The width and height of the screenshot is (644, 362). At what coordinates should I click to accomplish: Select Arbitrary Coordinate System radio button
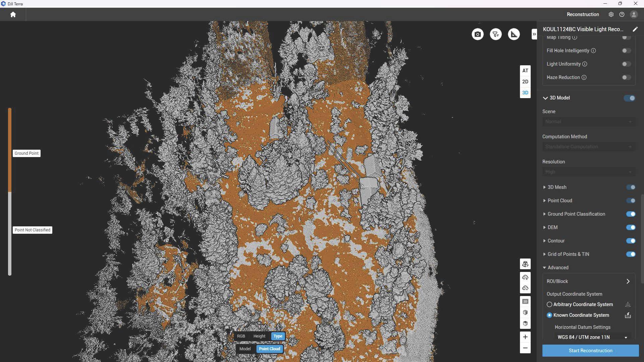pos(549,304)
